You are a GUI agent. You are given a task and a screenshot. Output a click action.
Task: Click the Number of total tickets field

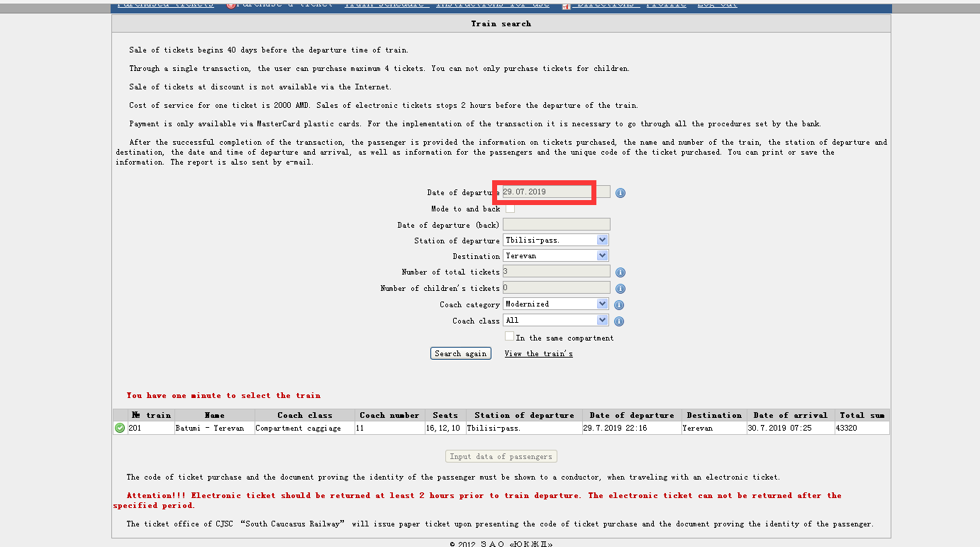pos(556,272)
